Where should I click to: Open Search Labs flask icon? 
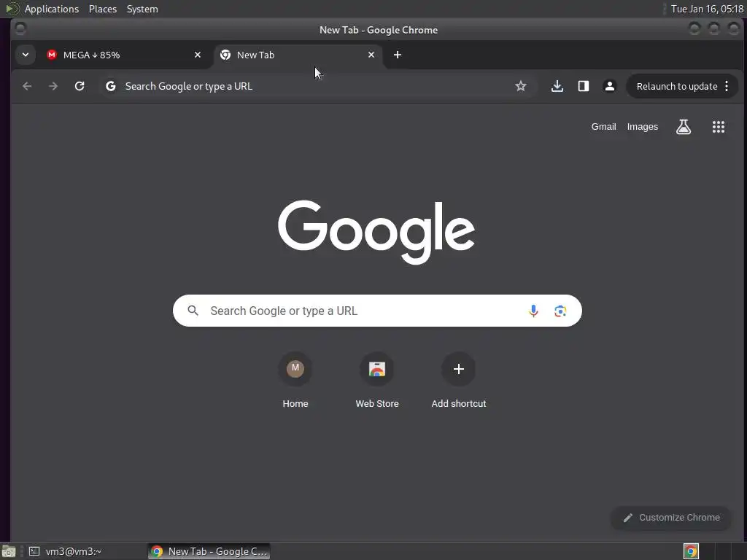click(684, 127)
